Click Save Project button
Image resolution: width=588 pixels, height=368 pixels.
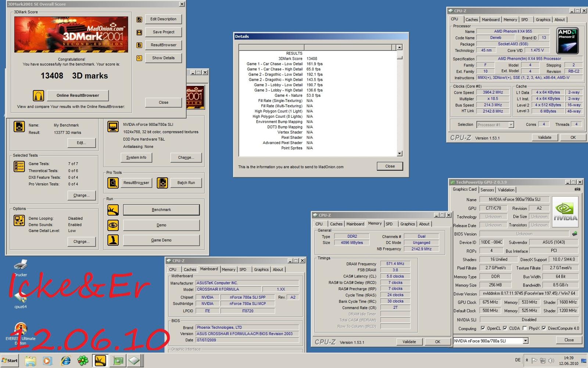pyautogui.click(x=164, y=32)
